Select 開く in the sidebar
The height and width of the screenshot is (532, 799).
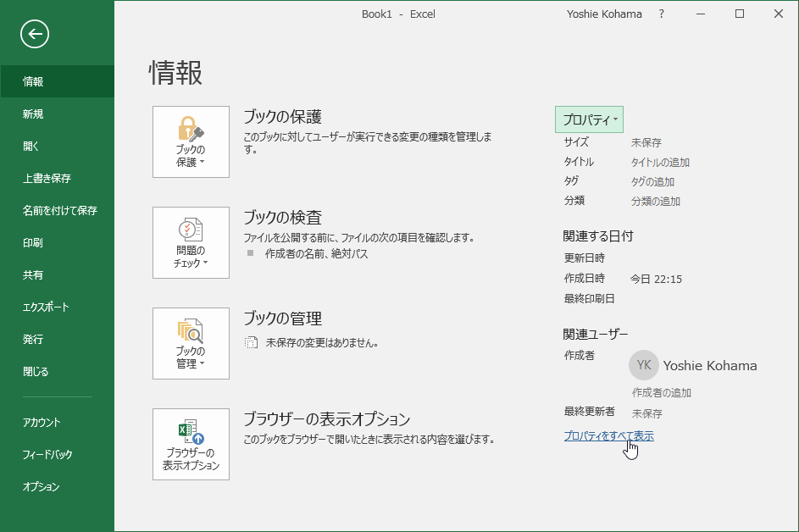(57, 147)
